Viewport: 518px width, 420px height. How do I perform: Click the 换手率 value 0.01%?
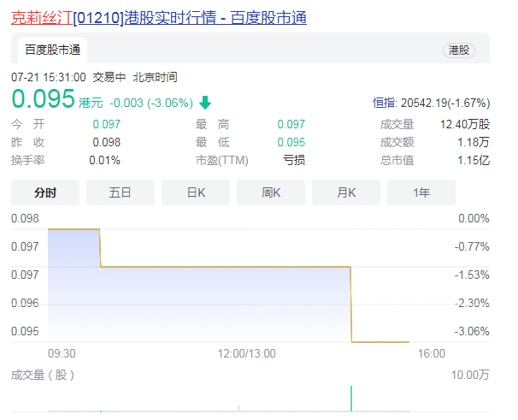(104, 161)
